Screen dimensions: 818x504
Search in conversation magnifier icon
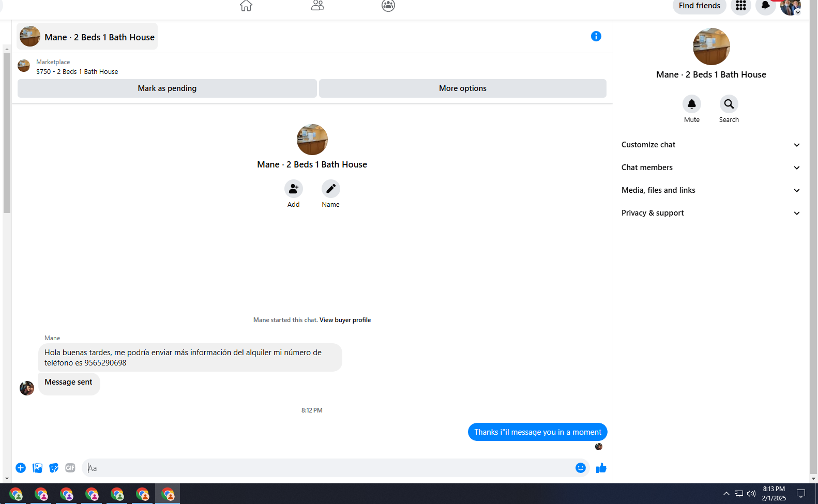pyautogui.click(x=729, y=104)
